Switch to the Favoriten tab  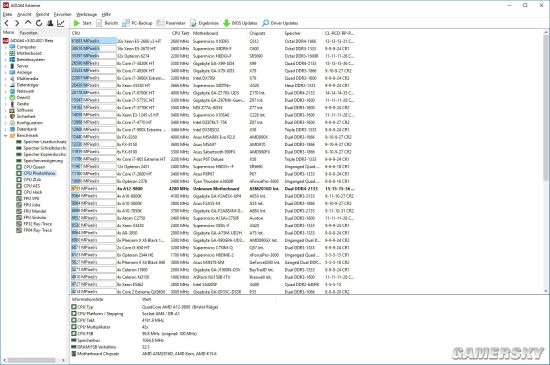tap(28, 33)
